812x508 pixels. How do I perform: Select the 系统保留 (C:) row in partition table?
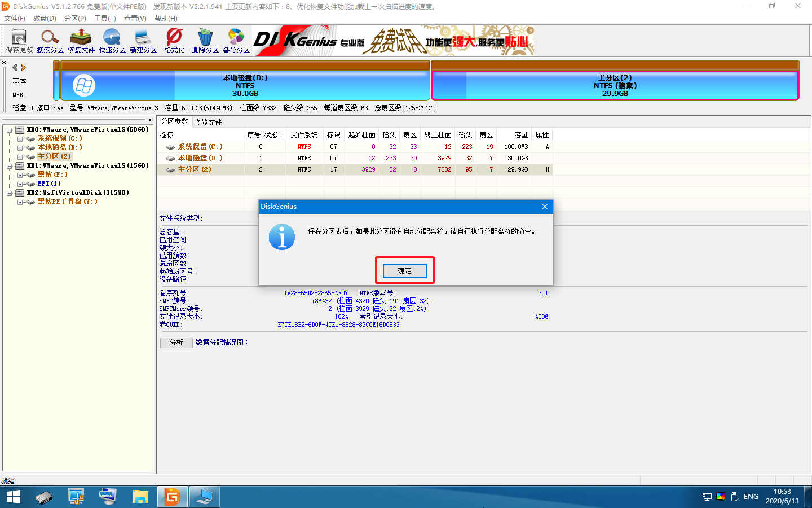click(355, 147)
